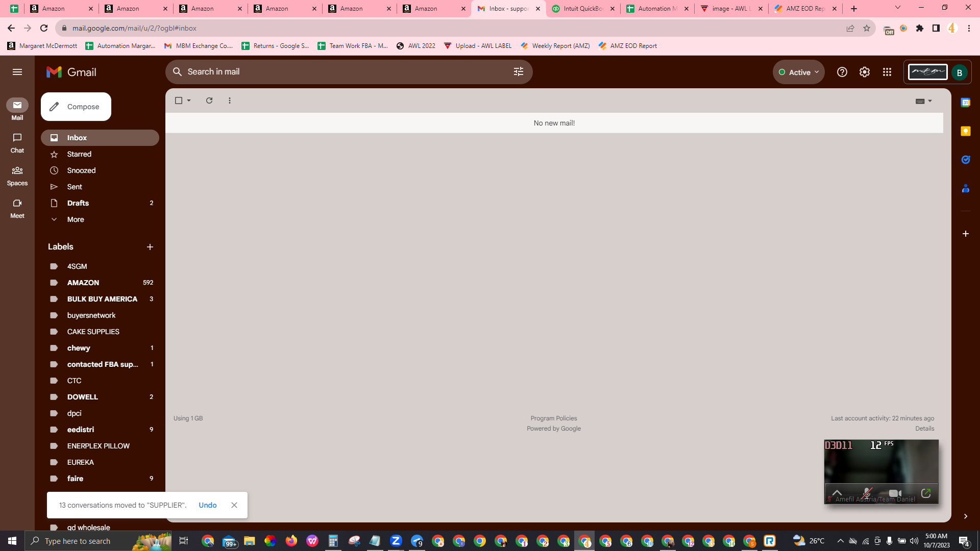
Task: Open Google Calendar side panel
Action: (x=966, y=103)
